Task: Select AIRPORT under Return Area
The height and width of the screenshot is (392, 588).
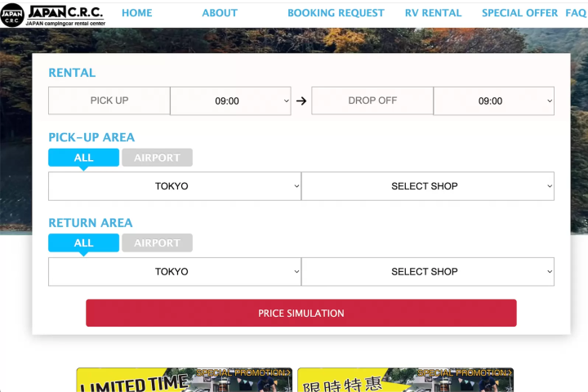Action: (157, 243)
